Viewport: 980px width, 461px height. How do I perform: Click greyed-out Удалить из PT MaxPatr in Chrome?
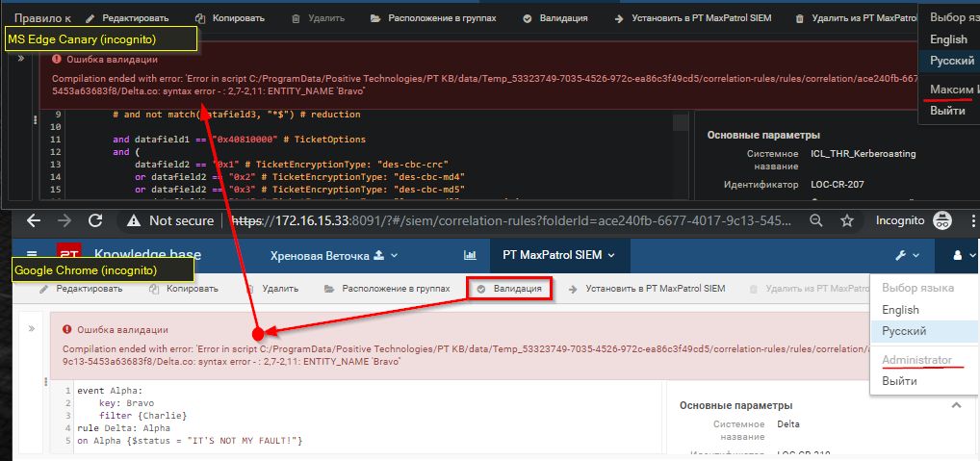tap(810, 289)
